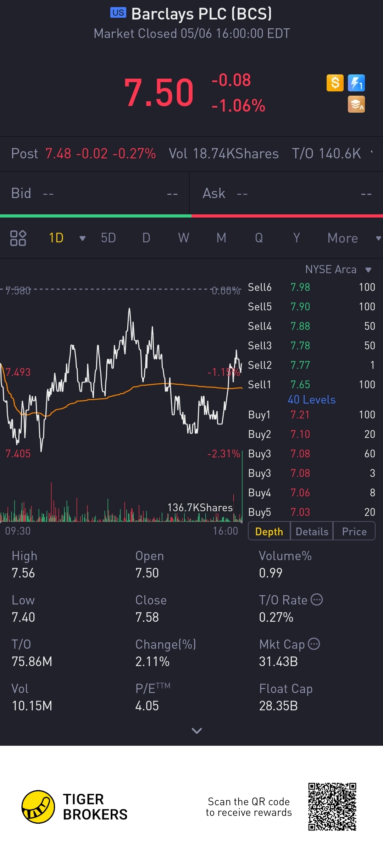
Task: Tap the rewards QR code
Action: 332,807
